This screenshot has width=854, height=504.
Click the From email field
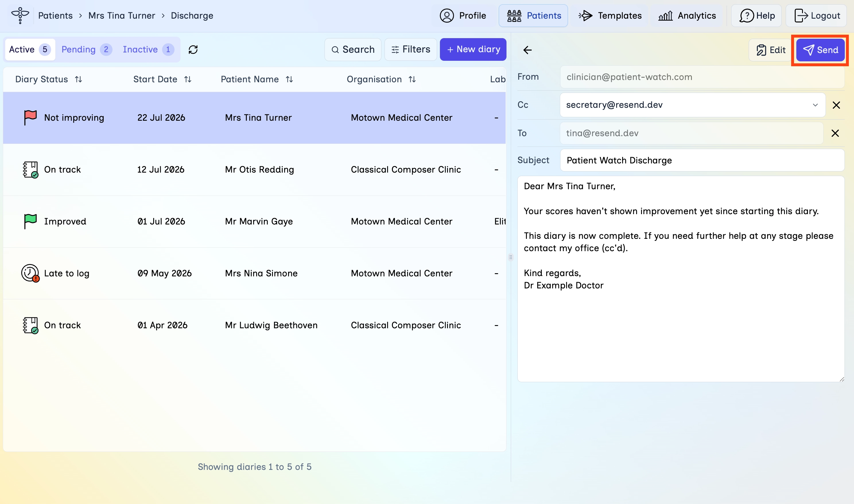point(702,77)
